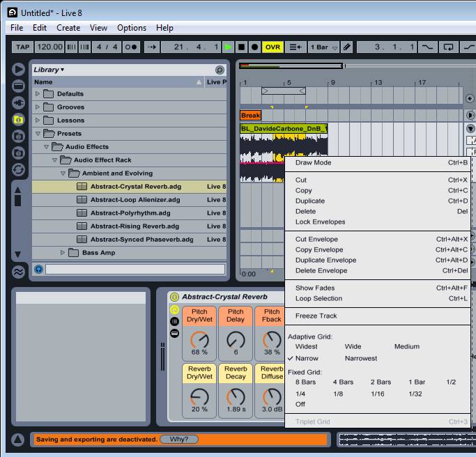Open the Create menu
Viewport: 476px width, 457px height.
[68, 28]
